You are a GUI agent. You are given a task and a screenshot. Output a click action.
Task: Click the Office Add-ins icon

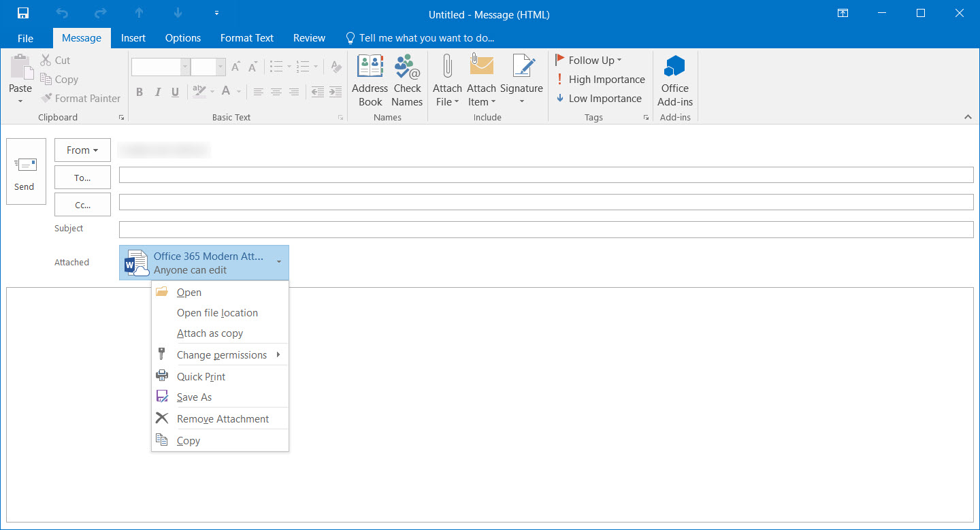click(x=674, y=80)
